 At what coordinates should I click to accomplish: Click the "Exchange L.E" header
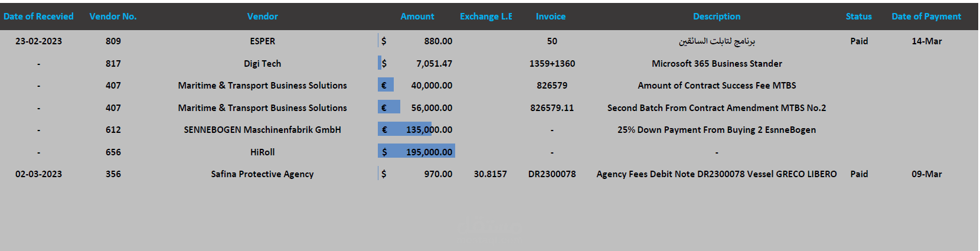coord(486,17)
